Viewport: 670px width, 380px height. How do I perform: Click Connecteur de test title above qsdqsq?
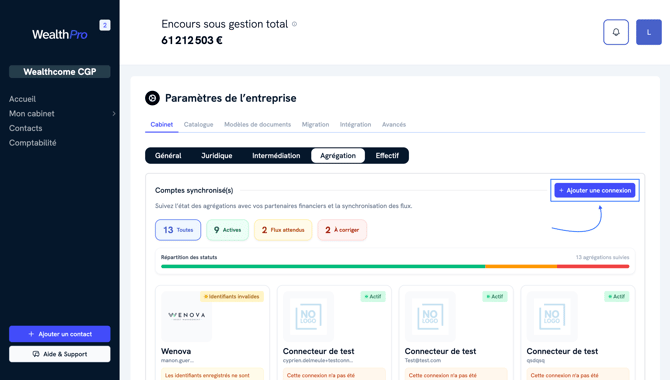pyautogui.click(x=562, y=351)
